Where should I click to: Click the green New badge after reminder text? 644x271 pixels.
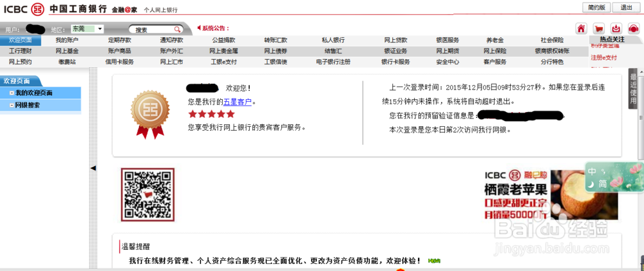434,261
